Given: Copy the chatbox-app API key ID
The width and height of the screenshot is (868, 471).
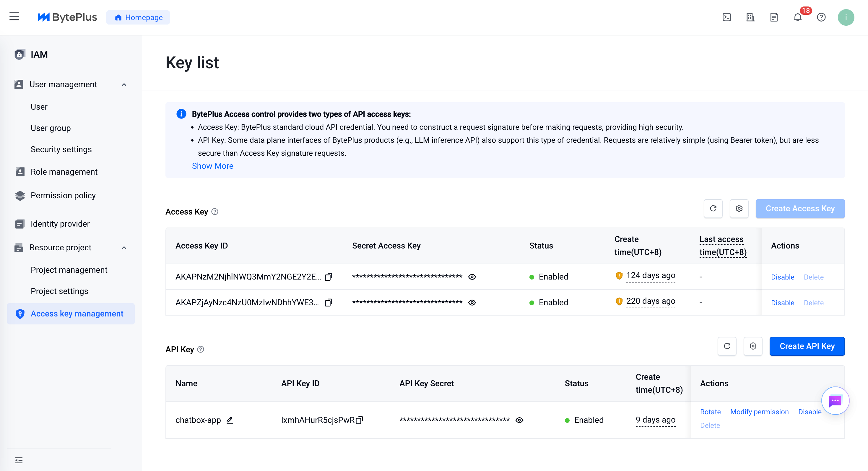Looking at the screenshot, I should (359, 420).
